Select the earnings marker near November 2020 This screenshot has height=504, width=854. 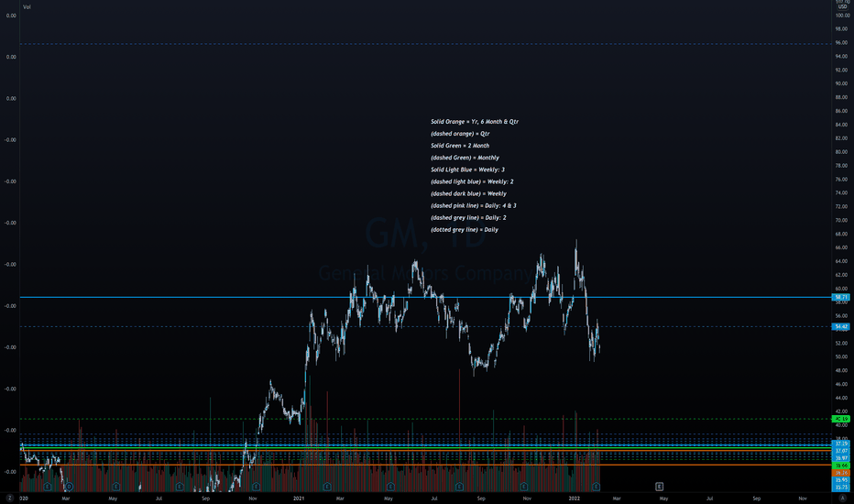point(256,486)
